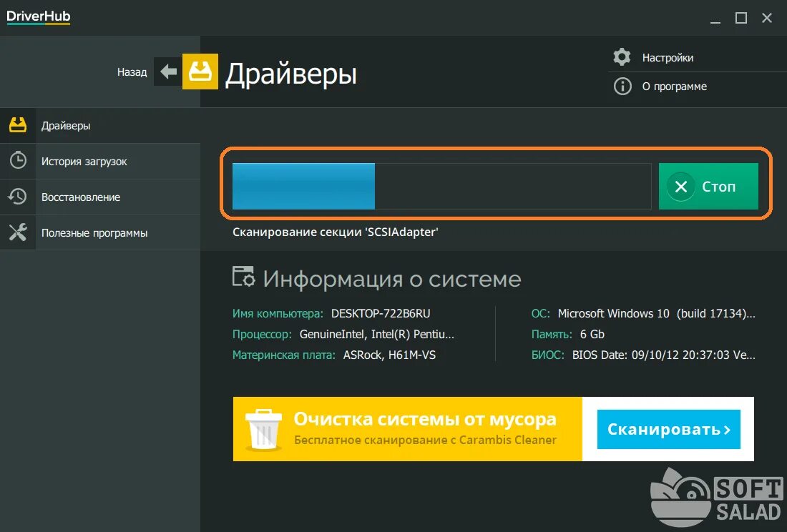787x532 pixels.
Task: Click the yellow Drivers header icon
Action: point(200,72)
